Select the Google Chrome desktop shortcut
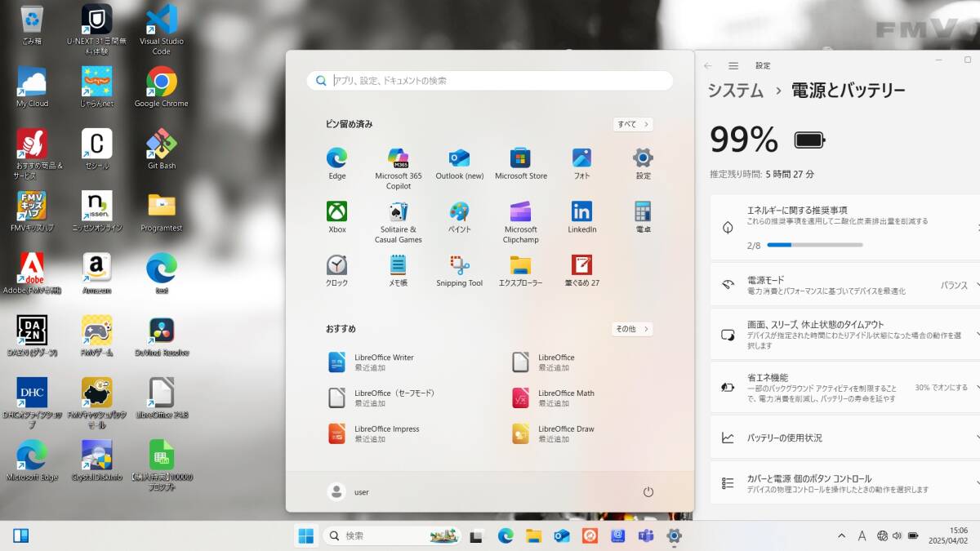Viewport: 980px width, 551px height. point(162,87)
